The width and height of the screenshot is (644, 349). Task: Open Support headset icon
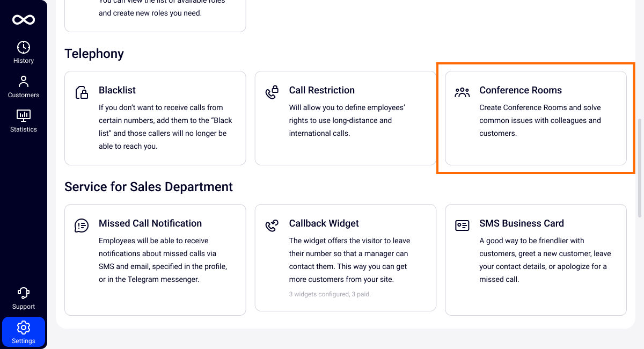click(x=24, y=293)
